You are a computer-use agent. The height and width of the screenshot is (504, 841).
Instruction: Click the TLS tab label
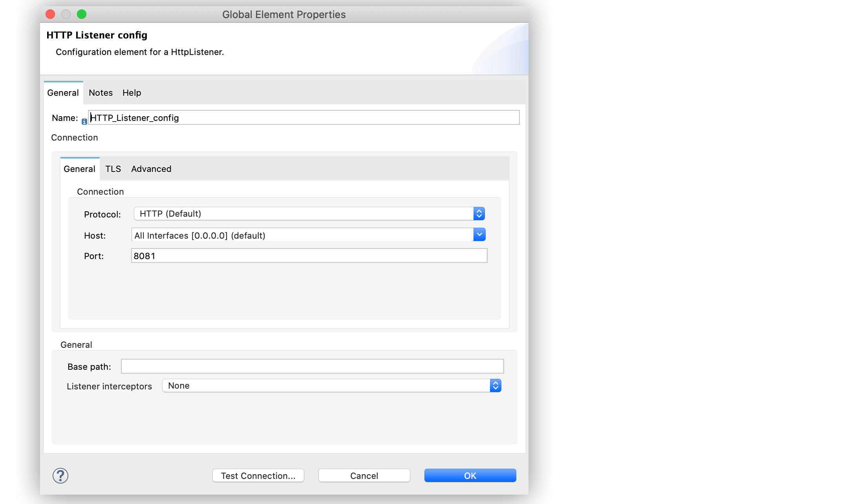tap(113, 168)
